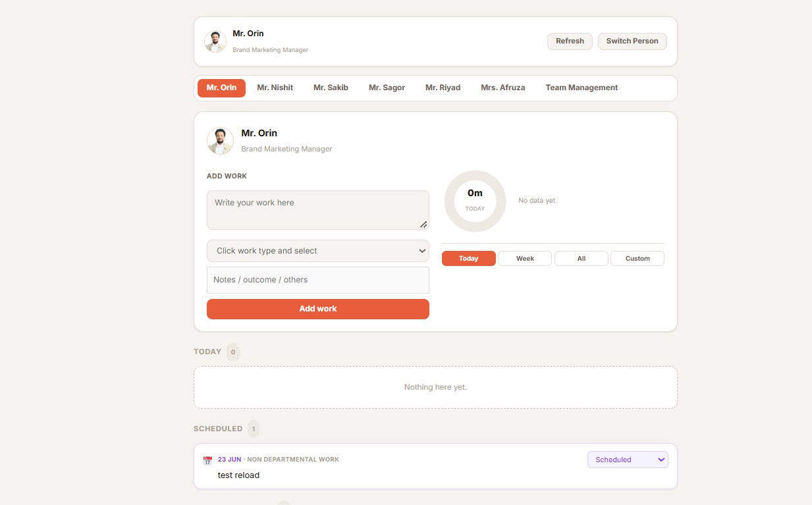Click 'NON DEPARTMENTAL WORK' label

293,460
